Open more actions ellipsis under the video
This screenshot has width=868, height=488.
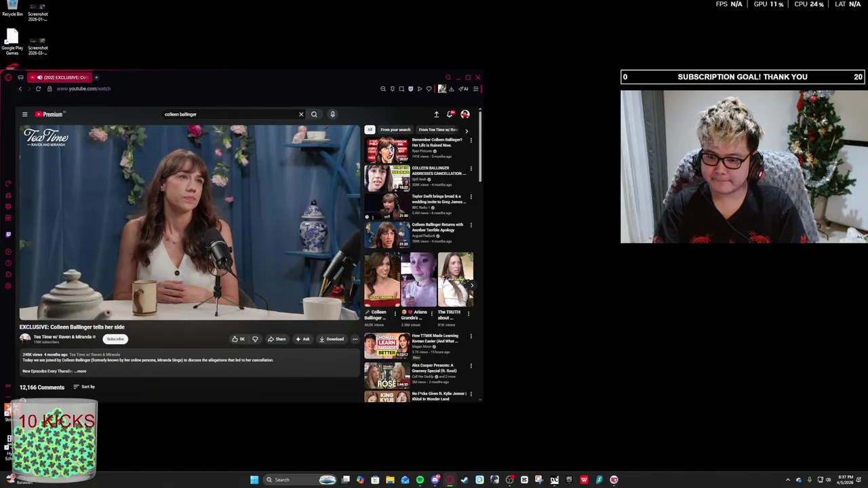[355, 339]
